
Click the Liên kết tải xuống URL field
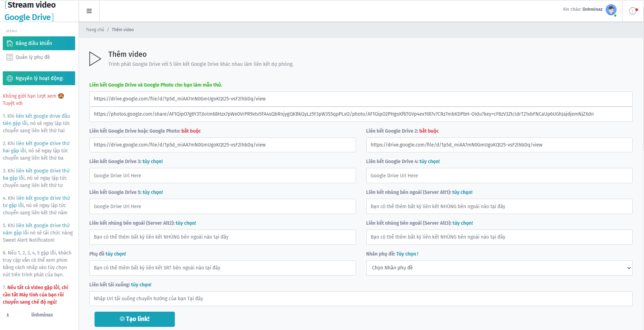point(361,298)
